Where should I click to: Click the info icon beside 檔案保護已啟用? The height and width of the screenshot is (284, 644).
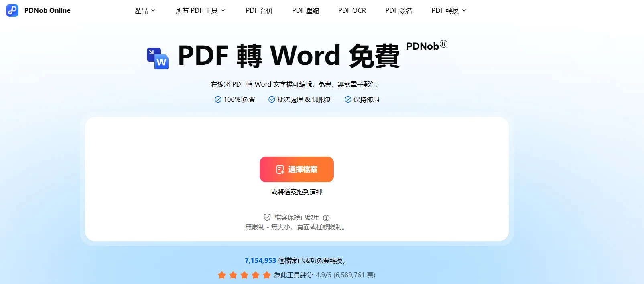(326, 218)
